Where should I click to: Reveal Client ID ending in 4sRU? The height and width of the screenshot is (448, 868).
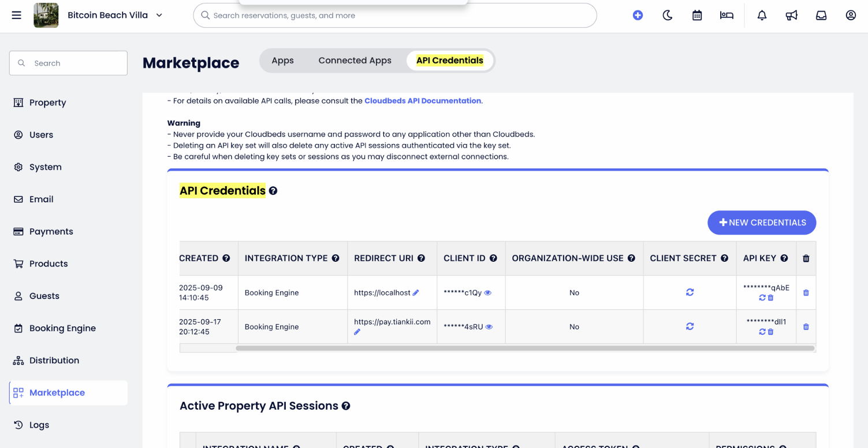[x=489, y=327]
